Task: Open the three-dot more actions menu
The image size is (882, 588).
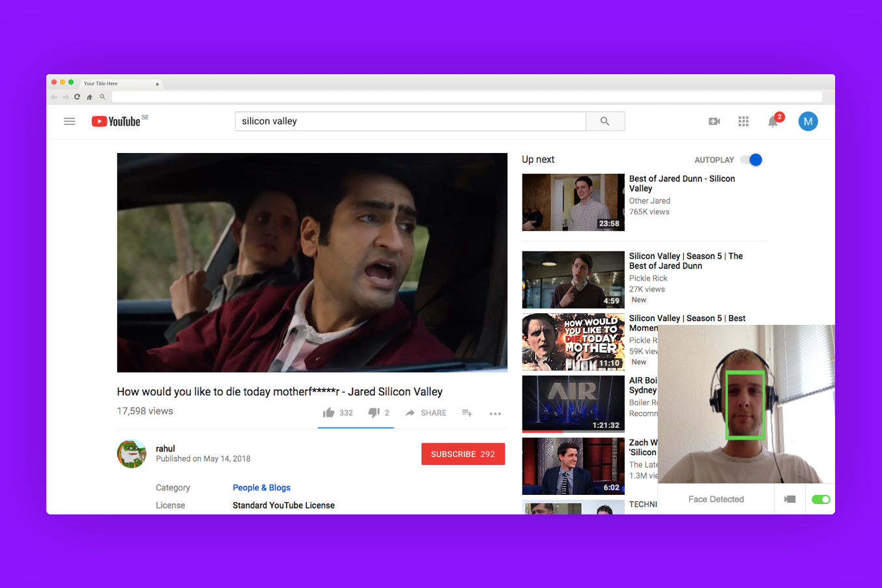Action: coord(495,413)
